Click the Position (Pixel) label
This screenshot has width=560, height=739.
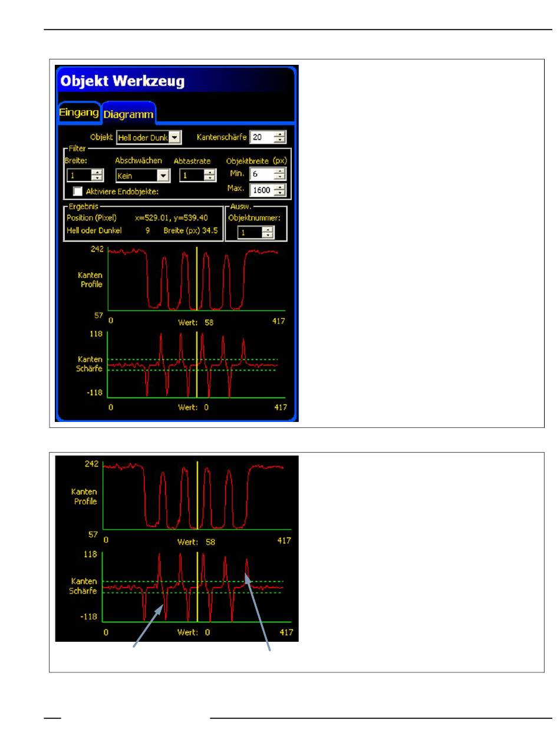point(91,218)
